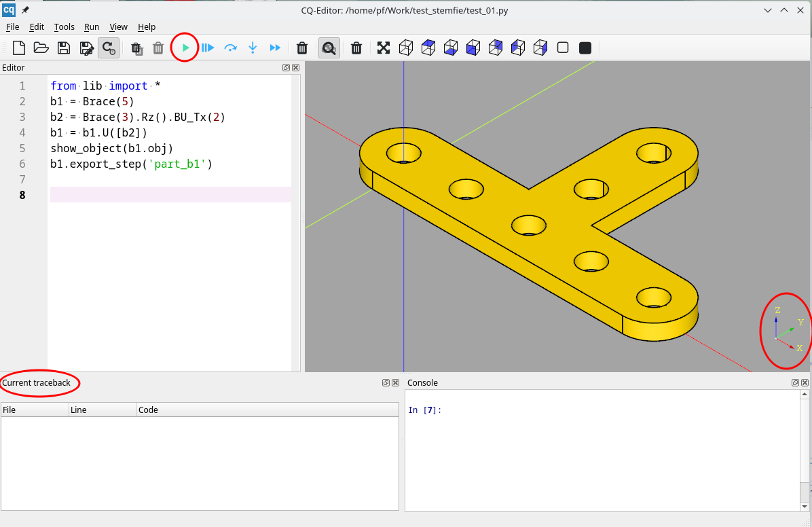
Task: Fit the 3D view with the four-arrows icon
Action: (384, 48)
